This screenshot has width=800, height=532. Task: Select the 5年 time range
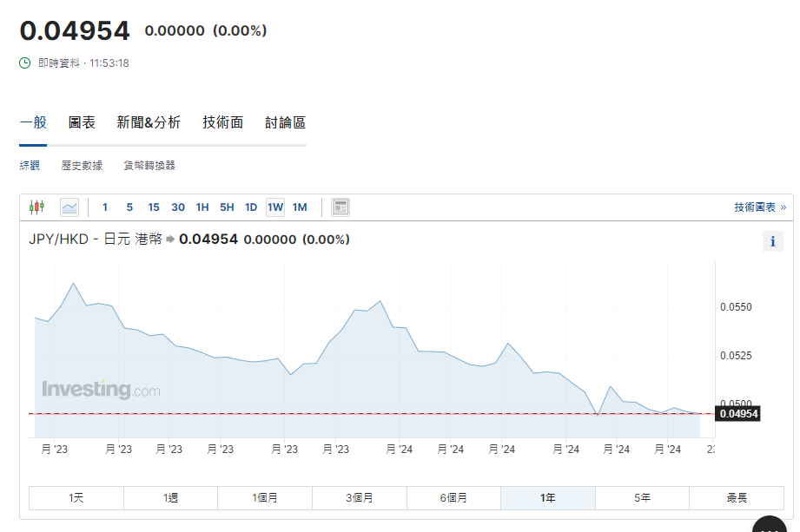[642, 498]
